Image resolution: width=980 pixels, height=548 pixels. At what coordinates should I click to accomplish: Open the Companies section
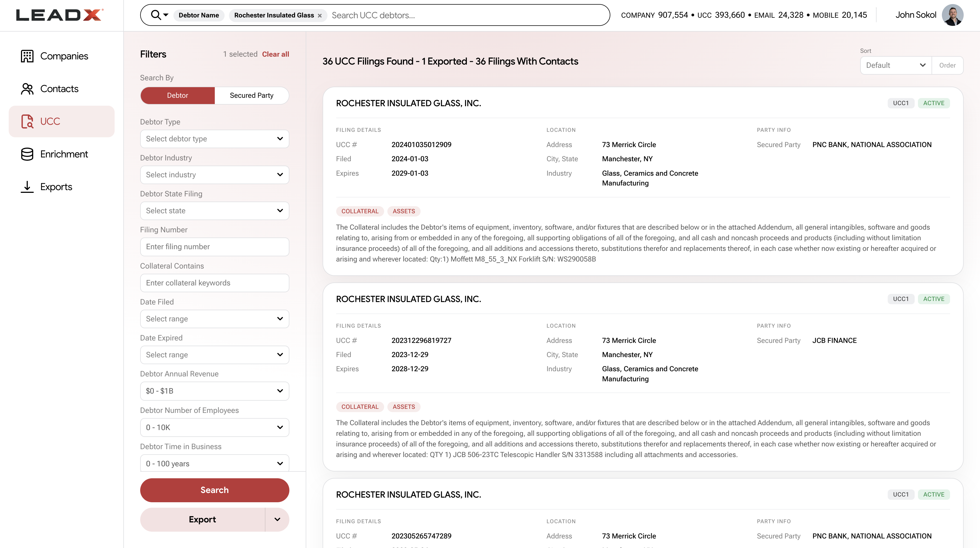point(62,56)
